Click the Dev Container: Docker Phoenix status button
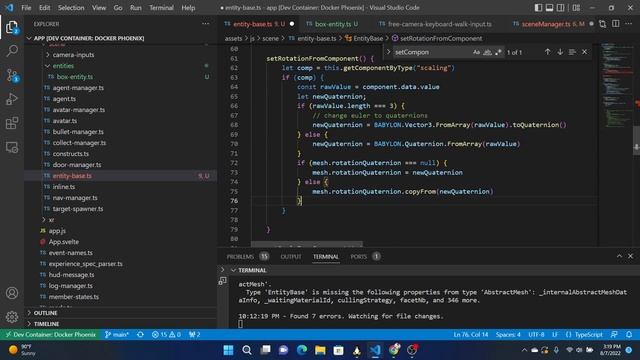Image resolution: width=640 pixels, height=360 pixels. (x=51, y=335)
